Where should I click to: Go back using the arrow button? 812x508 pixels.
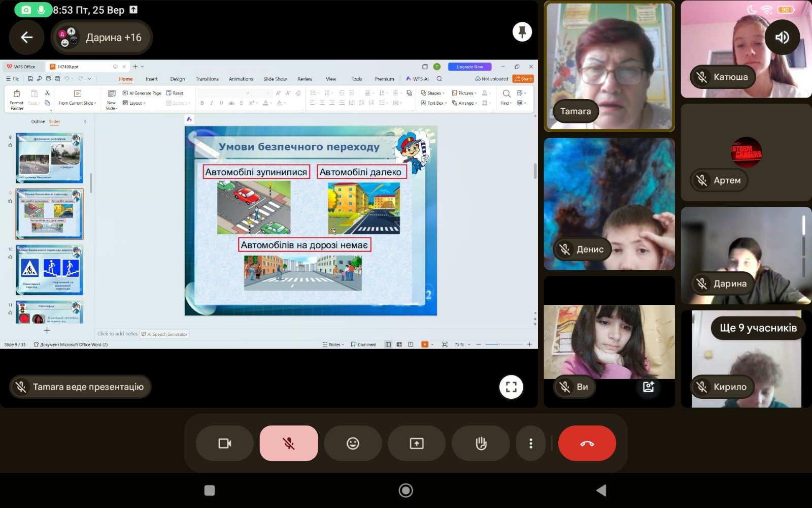coord(26,37)
